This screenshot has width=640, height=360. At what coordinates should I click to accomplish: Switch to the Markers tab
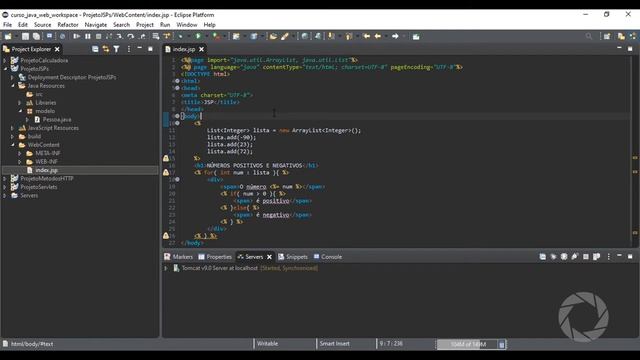178,257
